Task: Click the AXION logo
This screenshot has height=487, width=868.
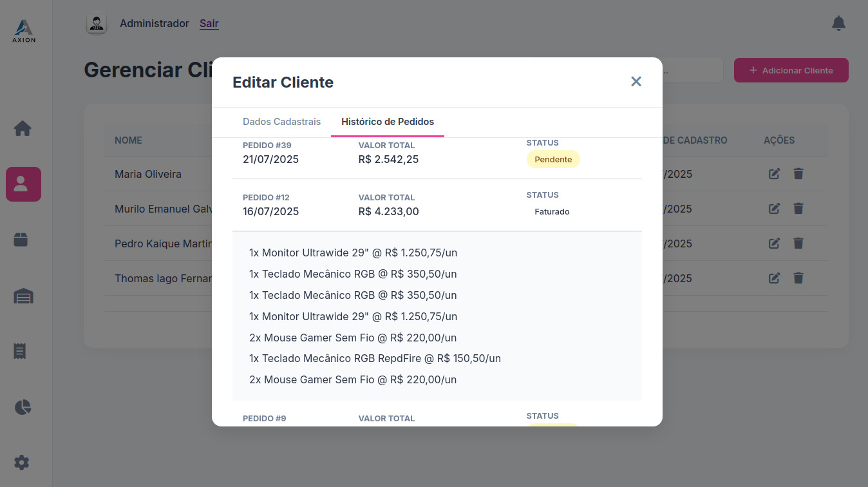Action: [23, 30]
